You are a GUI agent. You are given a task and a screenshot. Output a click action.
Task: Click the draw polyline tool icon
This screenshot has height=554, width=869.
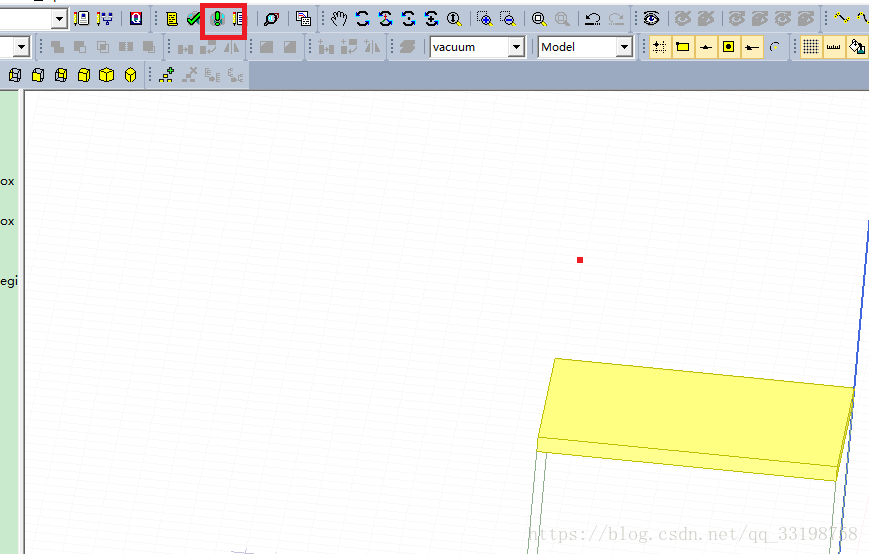point(841,19)
